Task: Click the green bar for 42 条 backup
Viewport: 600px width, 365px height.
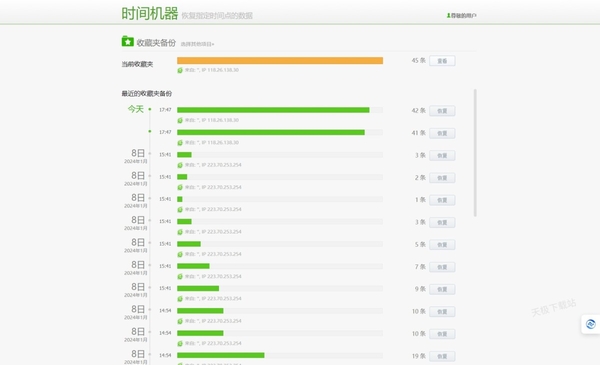Action: coord(273,110)
